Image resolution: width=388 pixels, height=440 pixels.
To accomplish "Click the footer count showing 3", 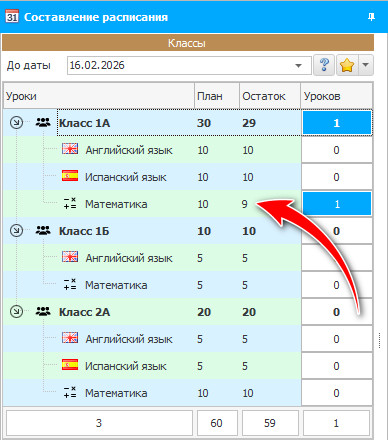I will pos(99,423).
